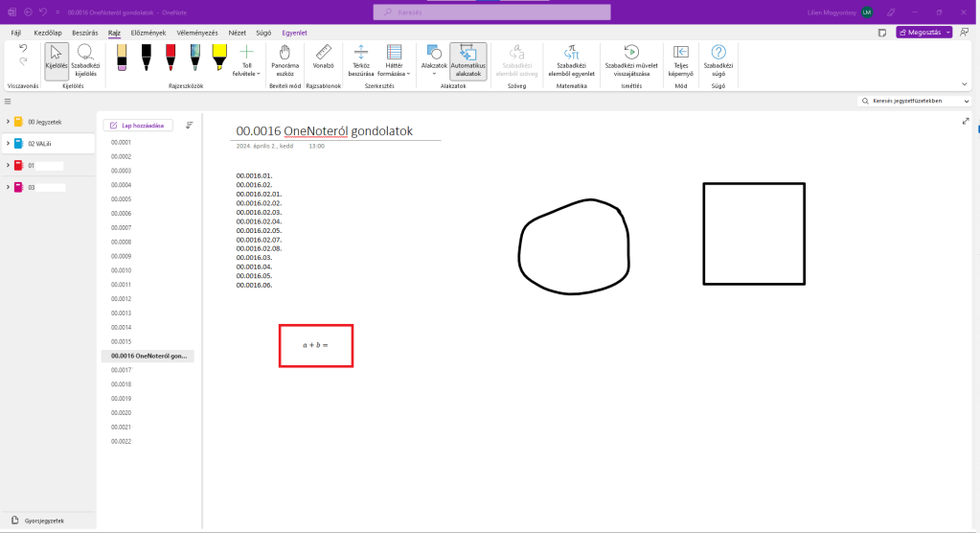Open the Alakzatok shapes dropdown
This screenshot has height=533, width=980.
434,59
